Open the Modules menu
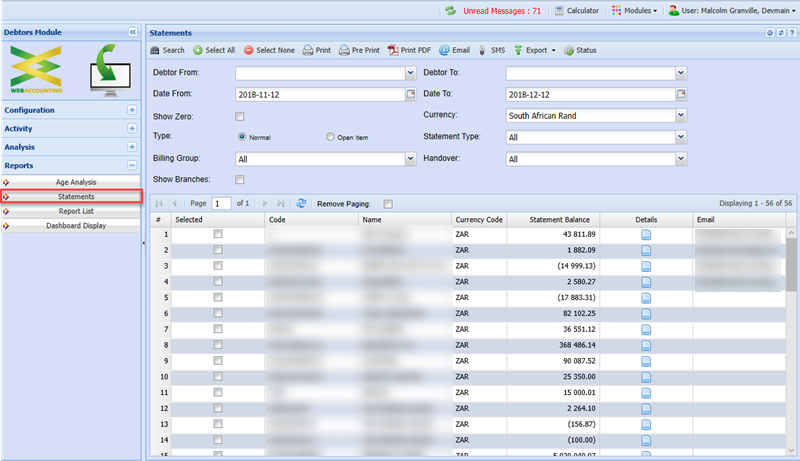Image resolution: width=800 pixels, height=461 pixels. click(x=633, y=10)
